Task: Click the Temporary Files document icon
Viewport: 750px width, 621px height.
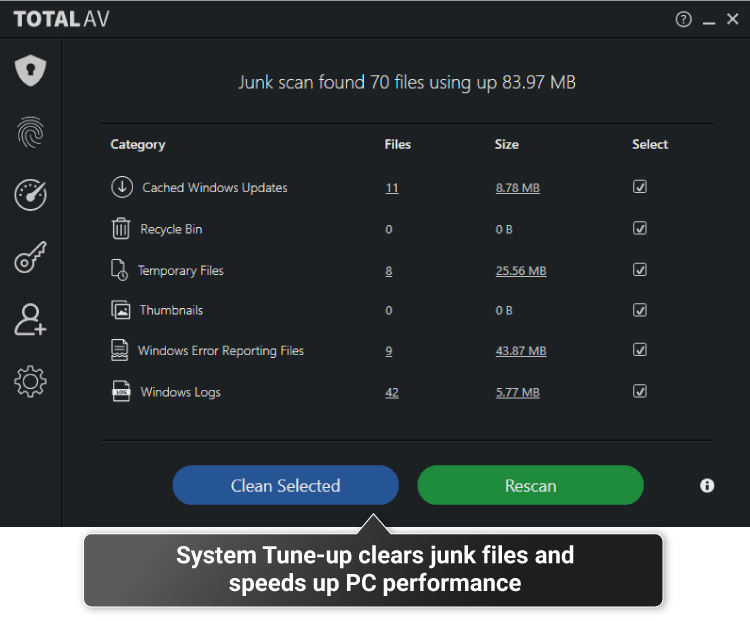Action: [119, 270]
